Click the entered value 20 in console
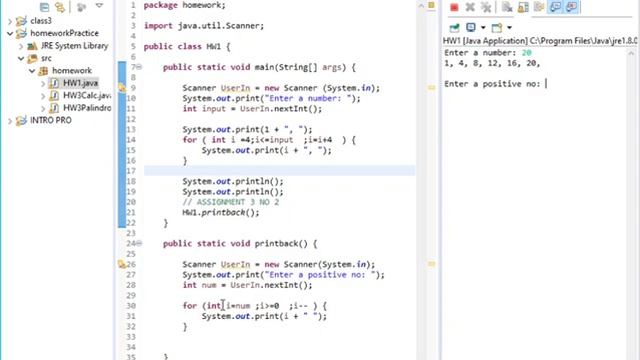640x360 pixels. [527, 53]
